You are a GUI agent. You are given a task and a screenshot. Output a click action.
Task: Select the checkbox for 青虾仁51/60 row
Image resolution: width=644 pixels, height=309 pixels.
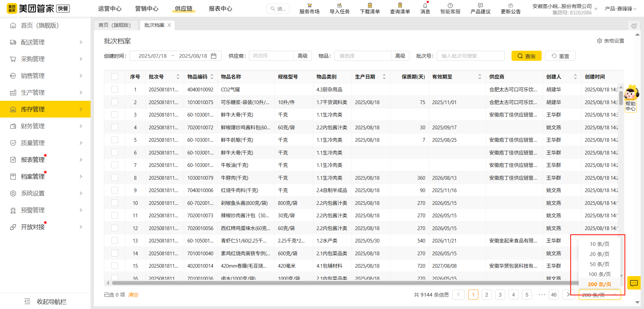point(115,240)
